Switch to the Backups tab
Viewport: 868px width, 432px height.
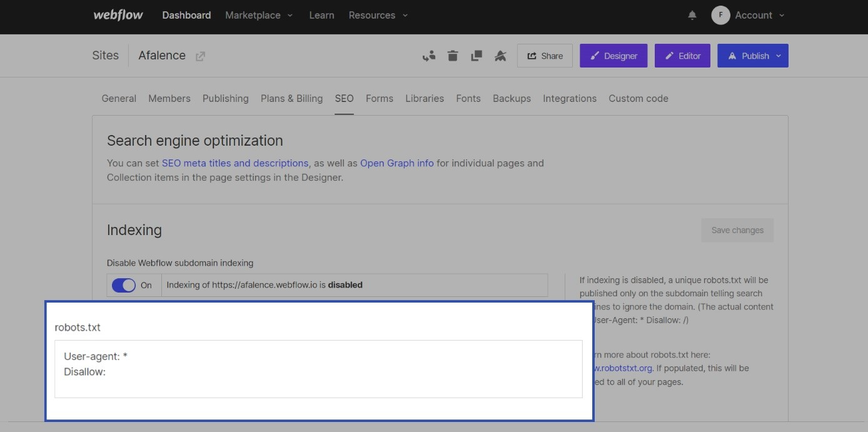click(x=512, y=98)
